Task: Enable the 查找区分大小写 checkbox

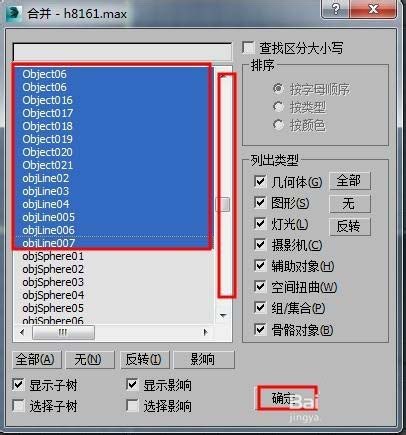Action: [x=248, y=48]
